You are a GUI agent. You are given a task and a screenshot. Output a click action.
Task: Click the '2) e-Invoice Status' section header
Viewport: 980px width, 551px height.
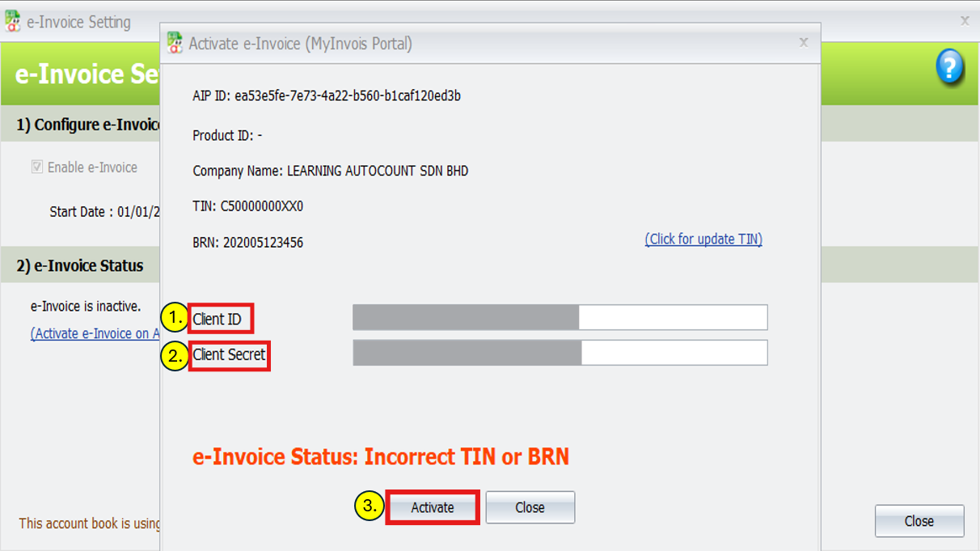(x=80, y=266)
